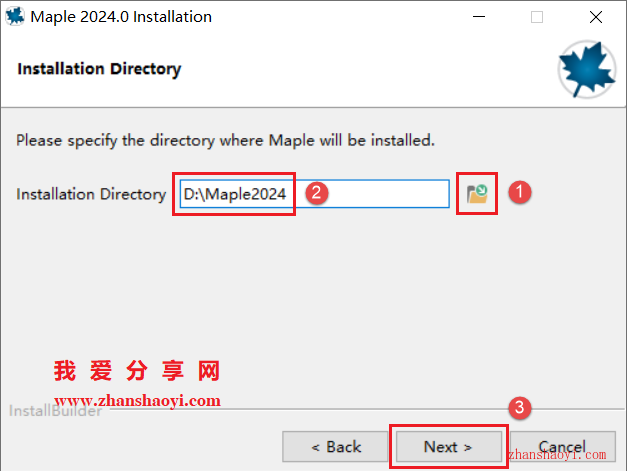This screenshot has width=627, height=471.
Task: Click the Installation Directory field label
Action: click(x=91, y=194)
